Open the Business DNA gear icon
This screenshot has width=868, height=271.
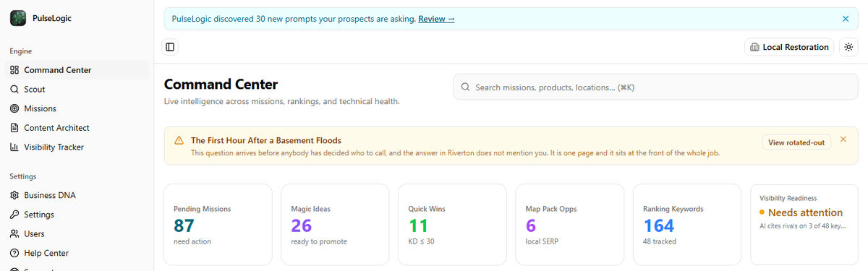[14, 195]
